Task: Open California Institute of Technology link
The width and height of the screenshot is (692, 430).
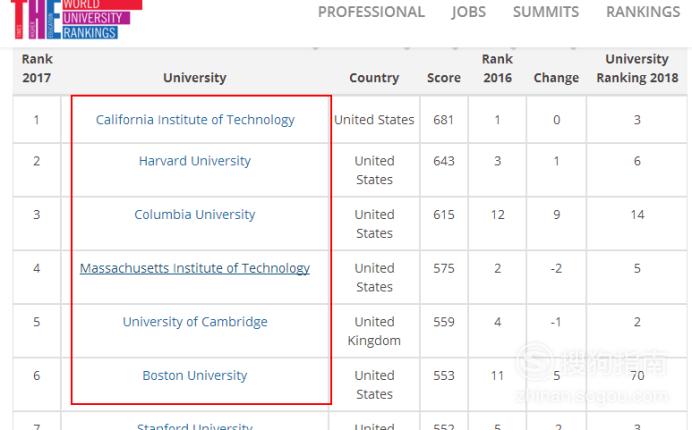Action: (195, 120)
